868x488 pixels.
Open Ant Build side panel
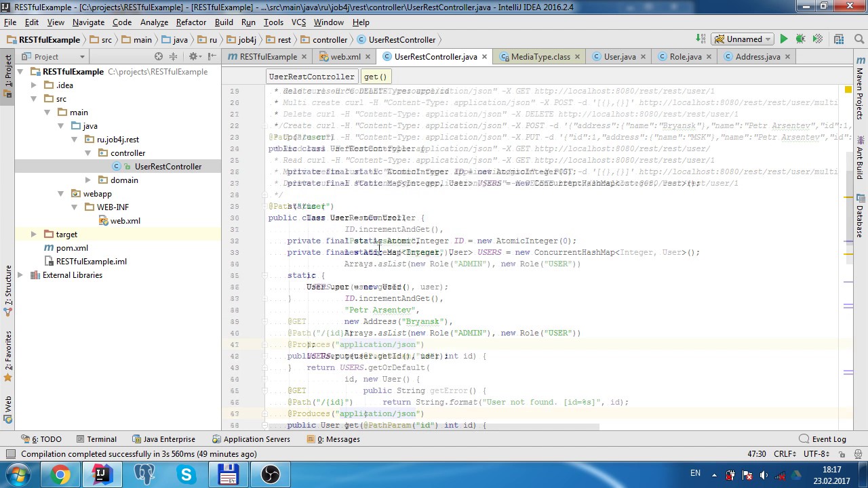click(860, 158)
